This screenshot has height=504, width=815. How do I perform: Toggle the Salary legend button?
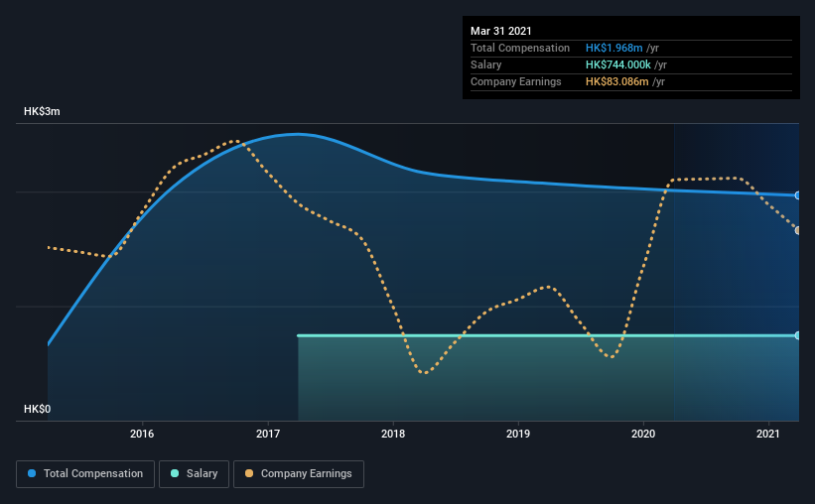[194, 474]
